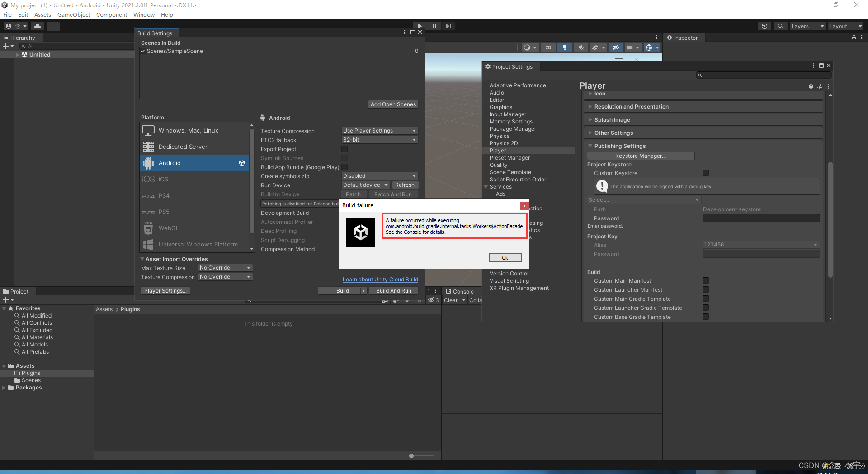This screenshot has height=474, width=868.
Task: Click the Player Settings... button
Action: pyautogui.click(x=165, y=291)
